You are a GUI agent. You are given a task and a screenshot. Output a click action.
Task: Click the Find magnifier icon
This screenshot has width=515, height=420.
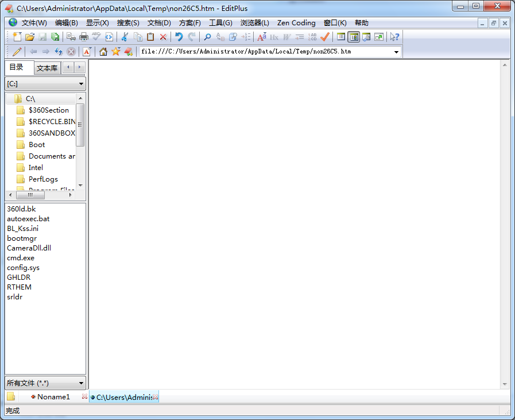208,37
